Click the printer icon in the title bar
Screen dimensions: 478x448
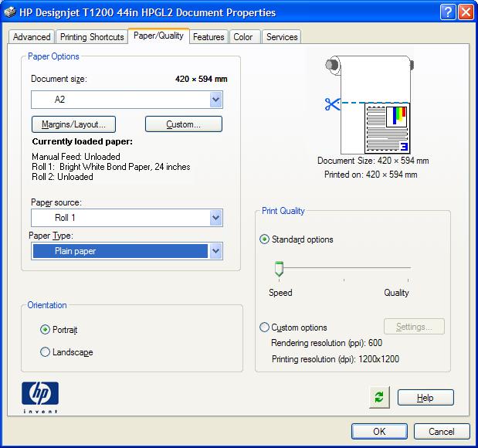(x=9, y=12)
